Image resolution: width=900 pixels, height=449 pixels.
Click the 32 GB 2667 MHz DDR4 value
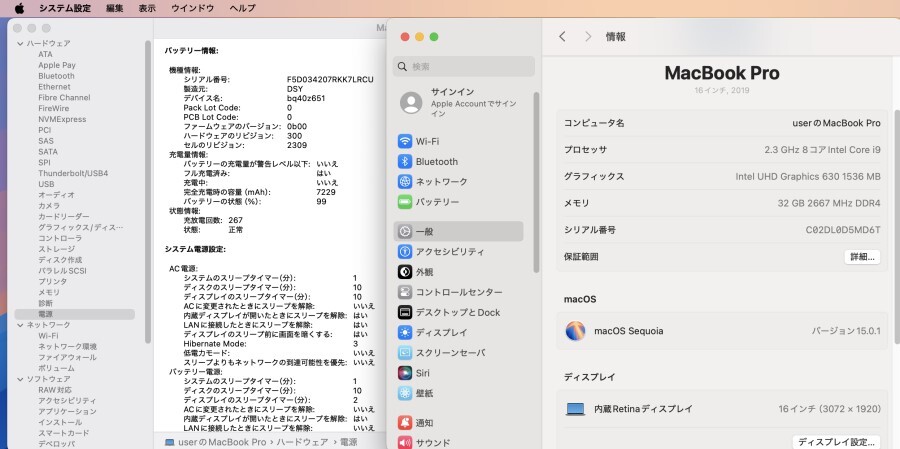829,203
